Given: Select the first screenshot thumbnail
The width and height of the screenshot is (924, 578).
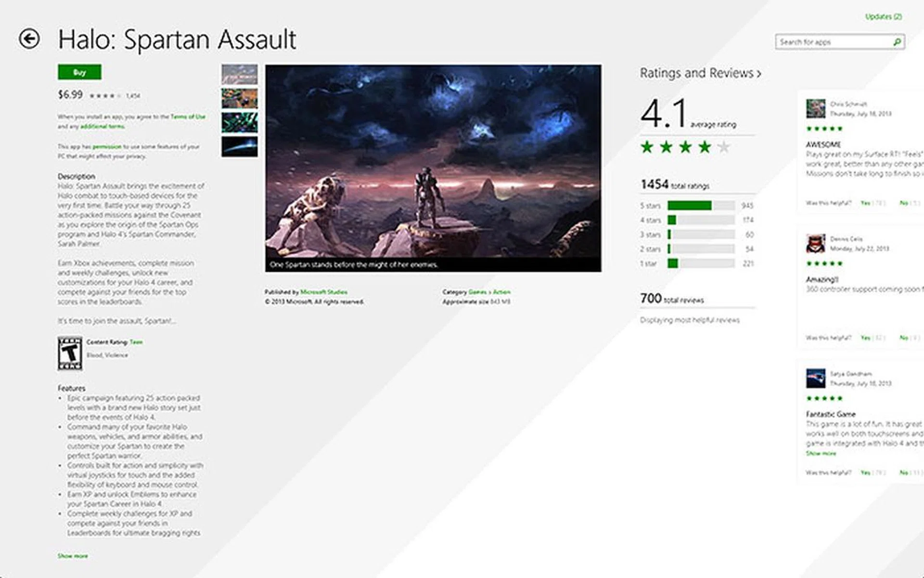Looking at the screenshot, I should coord(239,75).
